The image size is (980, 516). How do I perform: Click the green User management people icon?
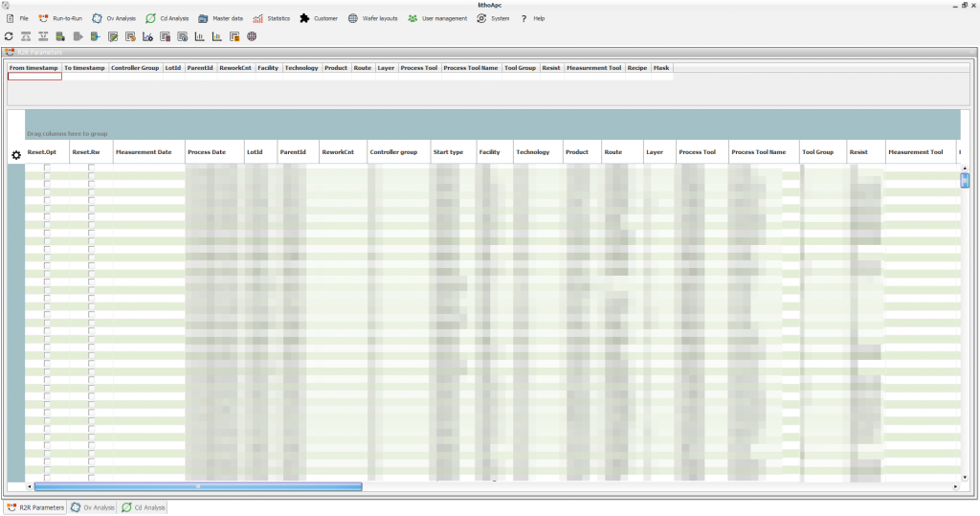pyautogui.click(x=412, y=18)
